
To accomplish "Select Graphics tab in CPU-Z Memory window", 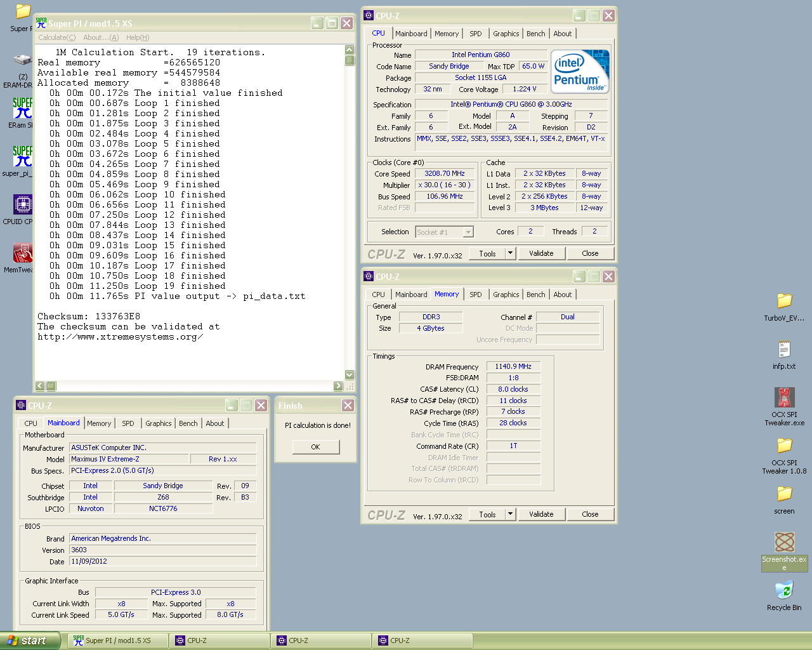I will [x=506, y=295].
